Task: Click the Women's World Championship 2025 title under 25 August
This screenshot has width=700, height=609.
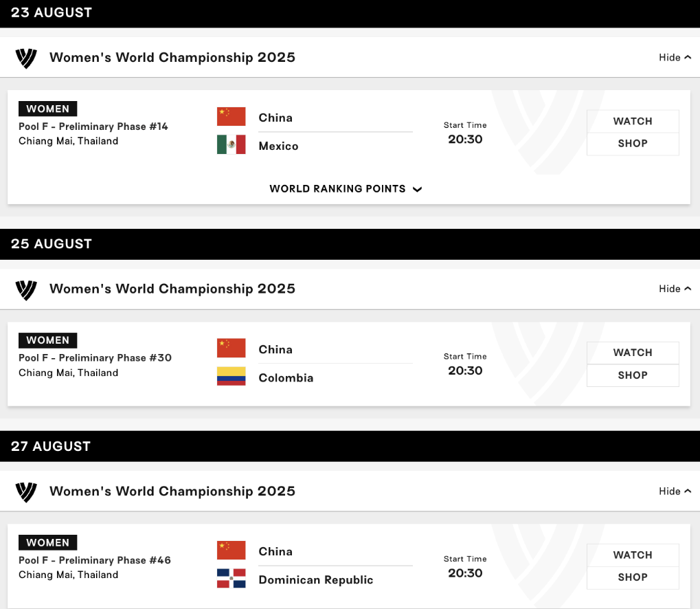Action: pos(172,289)
